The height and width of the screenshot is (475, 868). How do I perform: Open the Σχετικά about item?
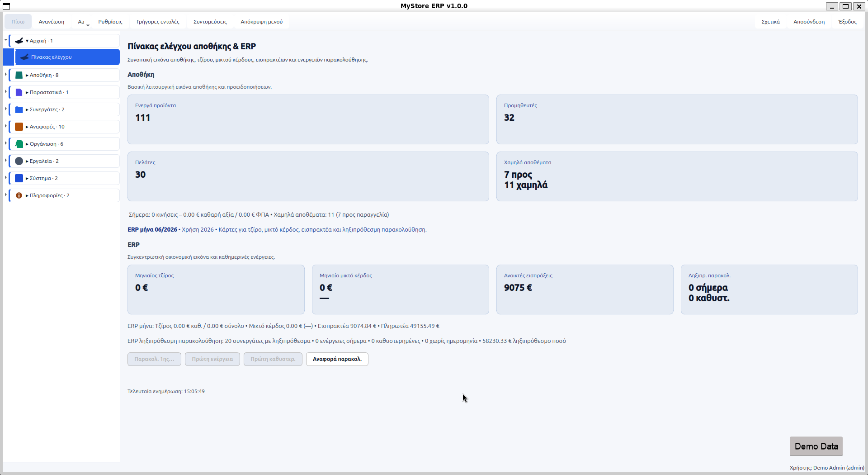770,22
